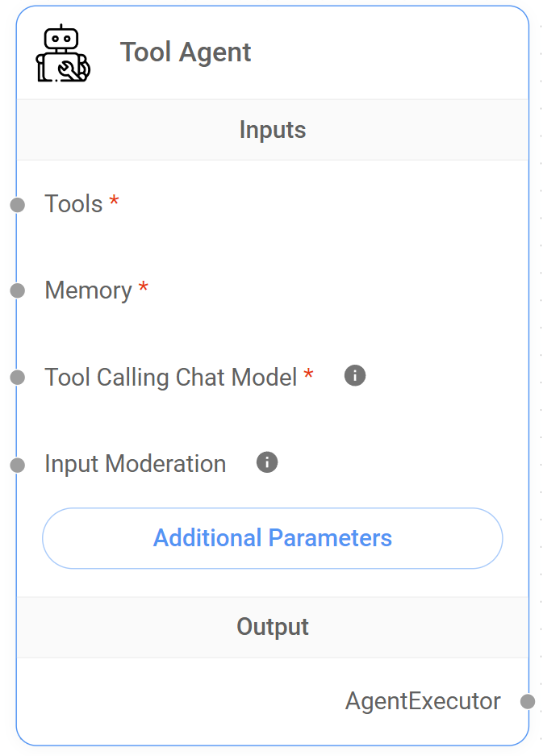Click the red asterisk beside Tools
The image size is (543, 756).
click(113, 201)
